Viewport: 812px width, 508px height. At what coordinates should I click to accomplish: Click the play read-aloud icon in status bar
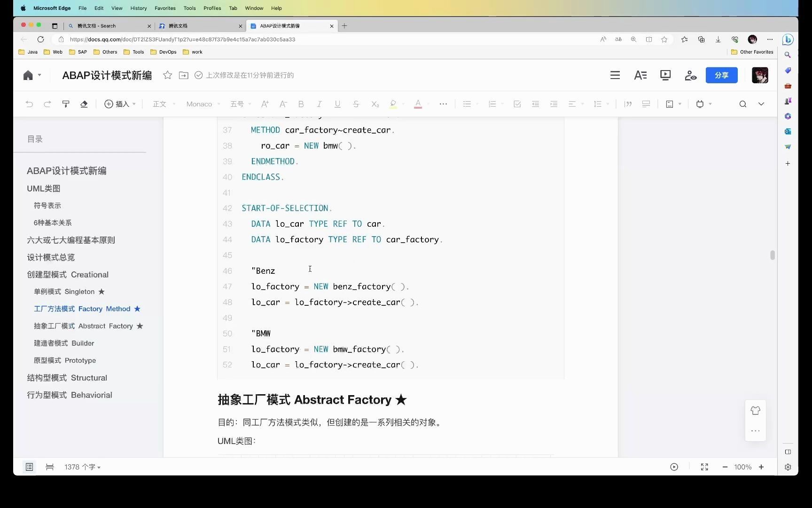(674, 467)
